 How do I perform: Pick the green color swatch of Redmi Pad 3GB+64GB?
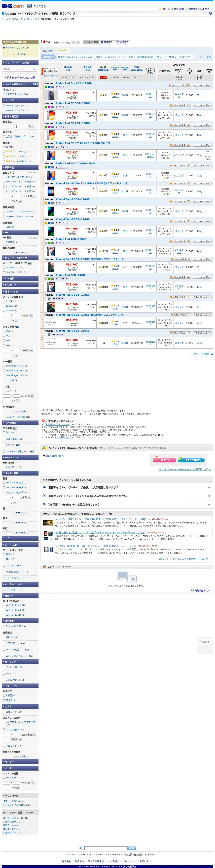49,279
